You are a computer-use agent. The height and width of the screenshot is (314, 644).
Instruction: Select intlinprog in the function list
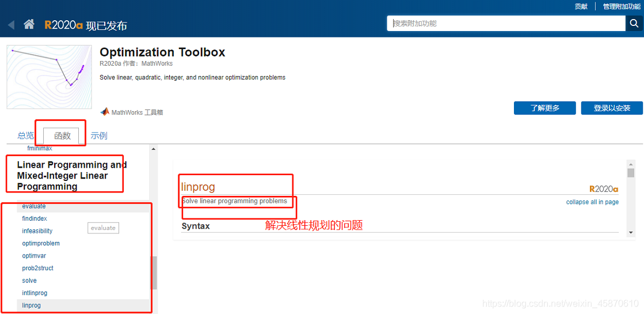pyautogui.click(x=35, y=293)
